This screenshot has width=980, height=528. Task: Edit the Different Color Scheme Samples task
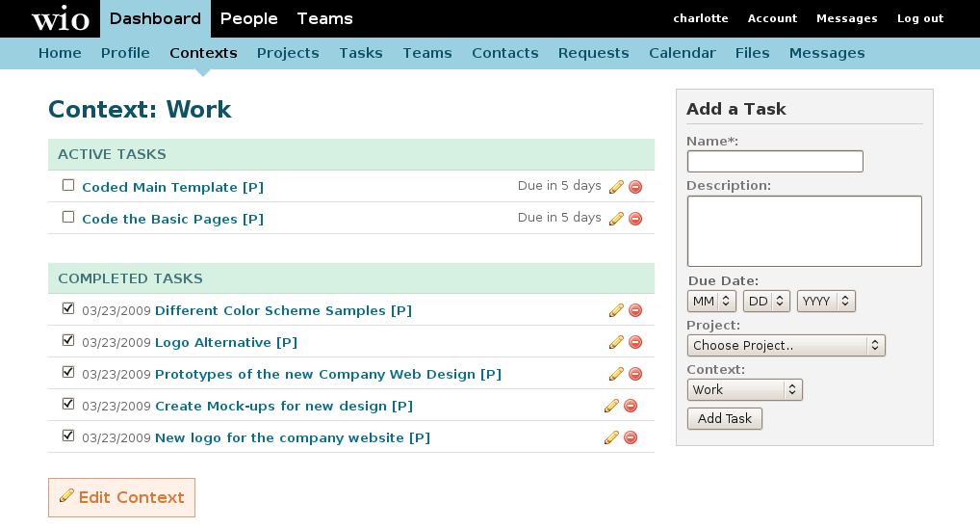pyautogui.click(x=616, y=310)
